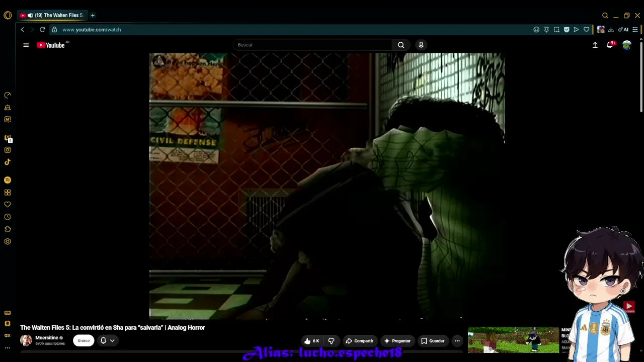Click the send flow arrow icon
Viewport: 644px width, 362px height.
(576, 30)
